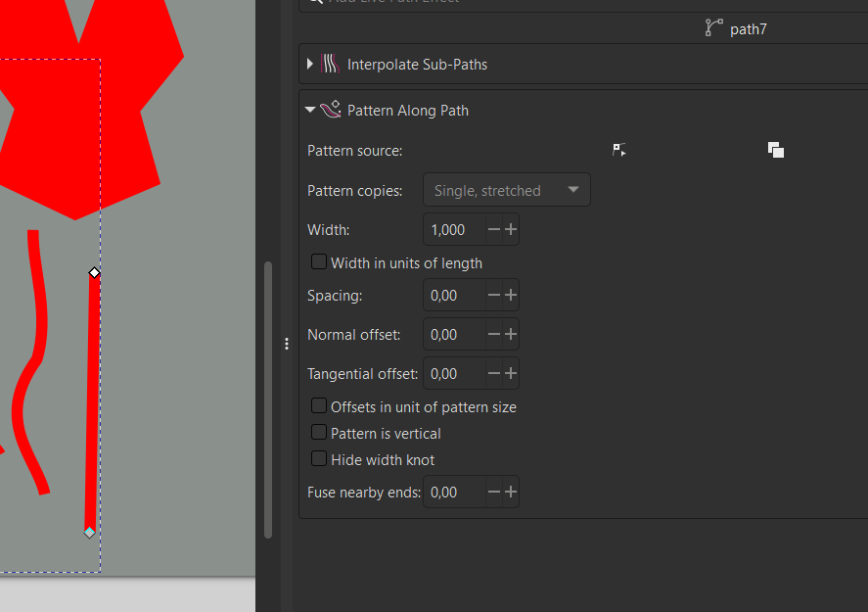
Task: Click the panel divider three-dot handle
Action: 286,344
